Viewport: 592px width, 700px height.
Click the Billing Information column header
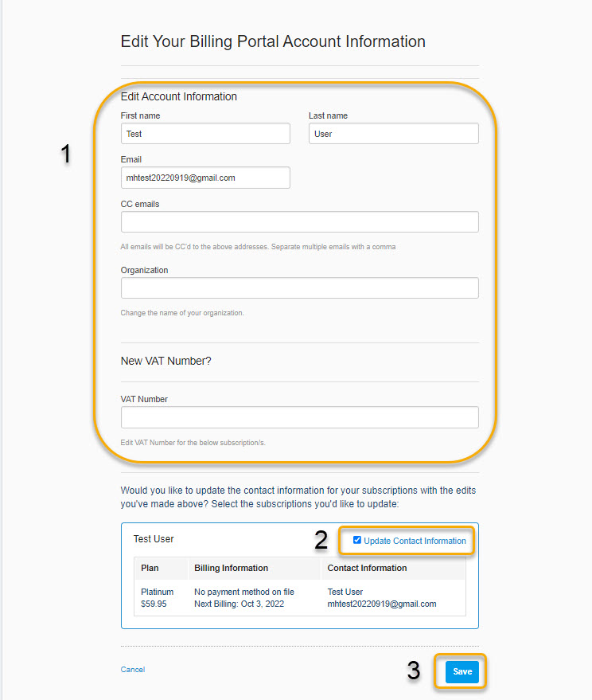click(231, 568)
